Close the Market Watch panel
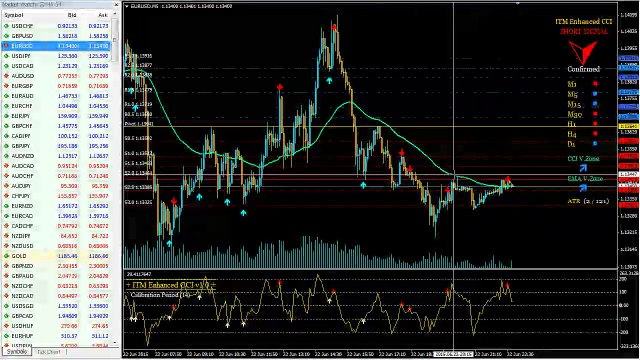This screenshot has width=640, height=360. tap(116, 4)
